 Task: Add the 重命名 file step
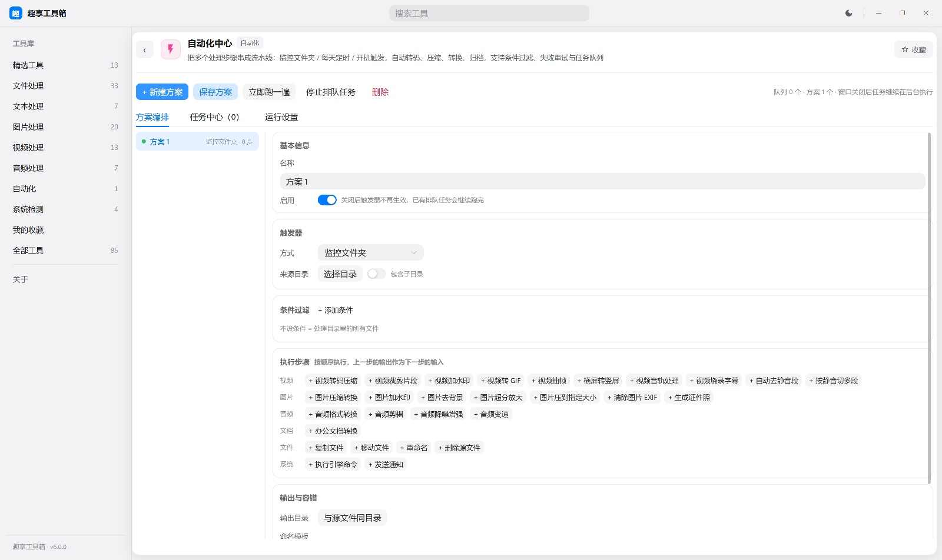tap(413, 448)
